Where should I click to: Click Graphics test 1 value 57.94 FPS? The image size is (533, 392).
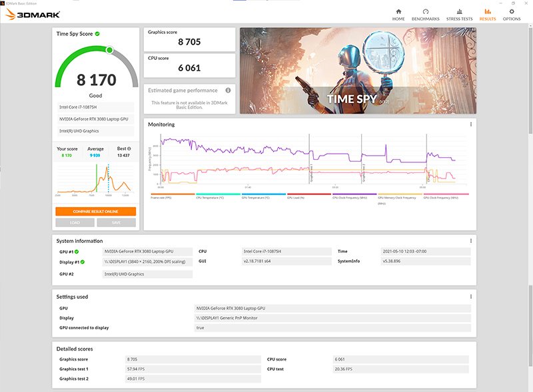(193, 369)
